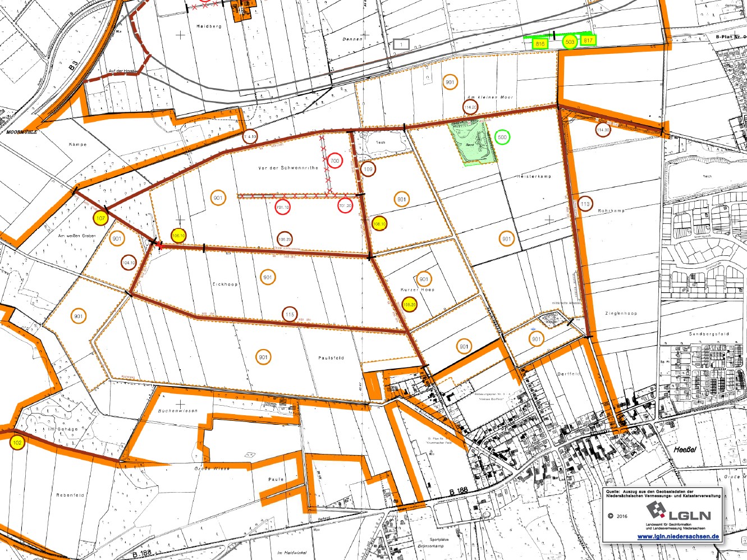Open the www.lgln.niedersachsen.de link
747x560 pixels.
678,536
